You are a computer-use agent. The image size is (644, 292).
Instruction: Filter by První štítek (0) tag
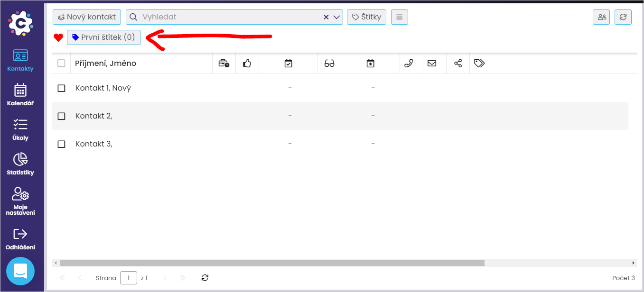pyautogui.click(x=103, y=37)
